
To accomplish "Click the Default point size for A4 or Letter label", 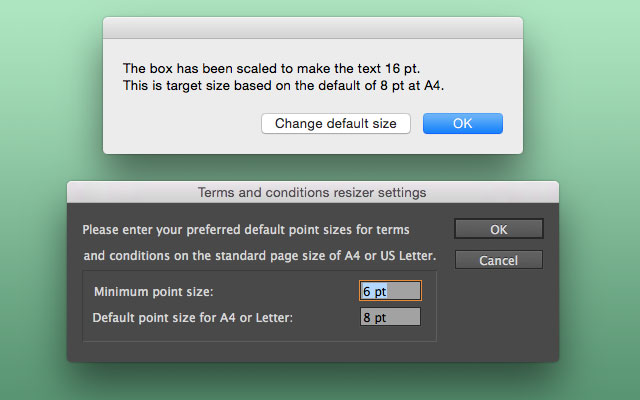I will pyautogui.click(x=193, y=318).
